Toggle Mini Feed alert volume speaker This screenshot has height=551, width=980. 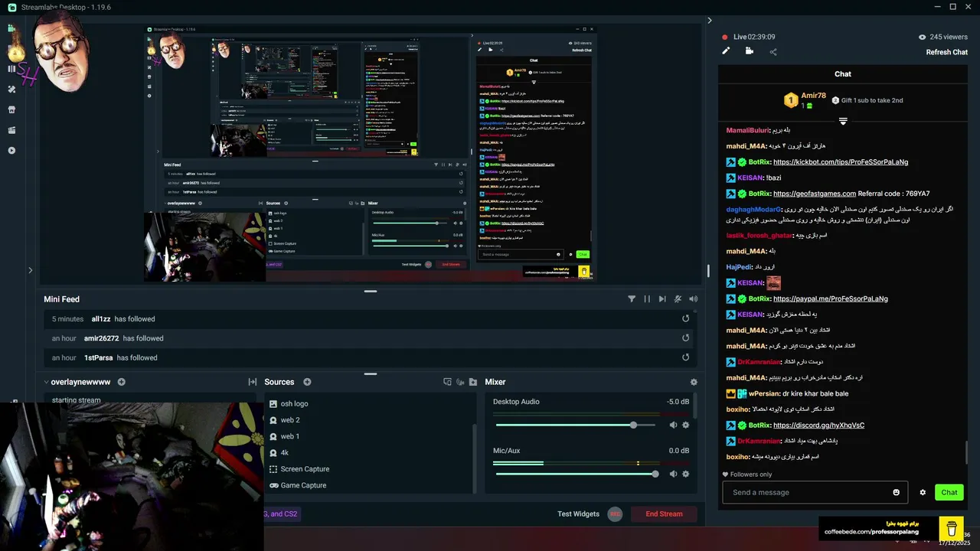(694, 299)
